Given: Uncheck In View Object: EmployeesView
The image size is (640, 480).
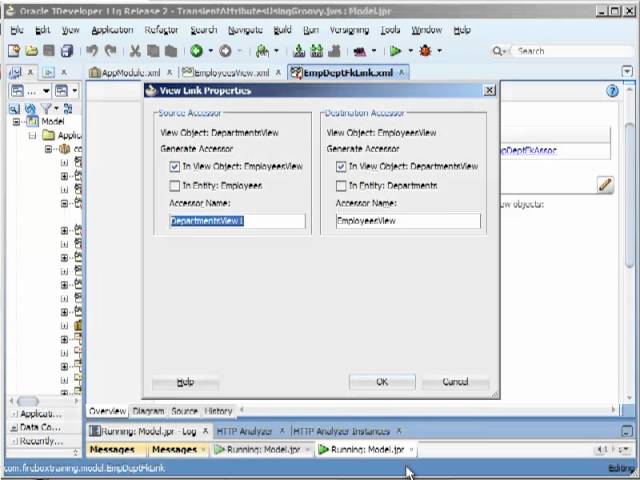Looking at the screenshot, I should (x=175, y=167).
